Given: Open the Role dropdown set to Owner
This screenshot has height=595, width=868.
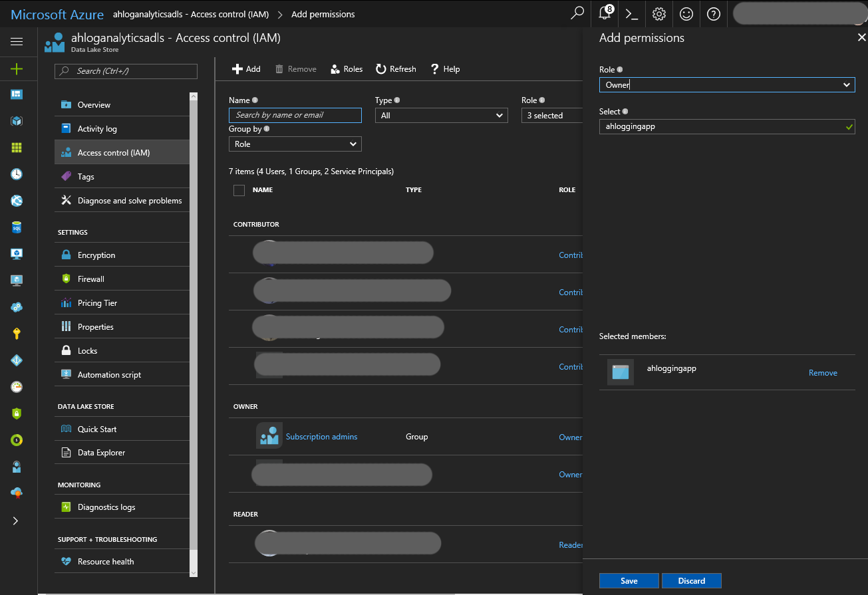Looking at the screenshot, I should click(727, 85).
